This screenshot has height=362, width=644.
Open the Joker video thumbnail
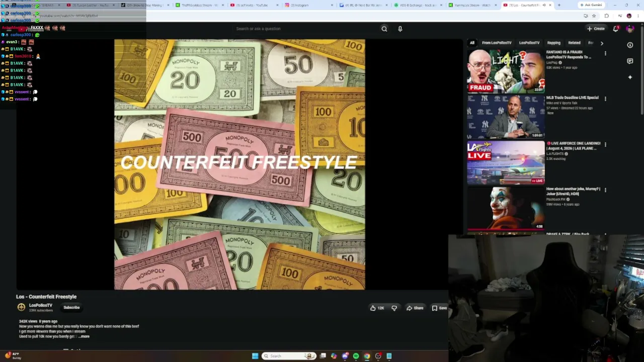tap(506, 208)
